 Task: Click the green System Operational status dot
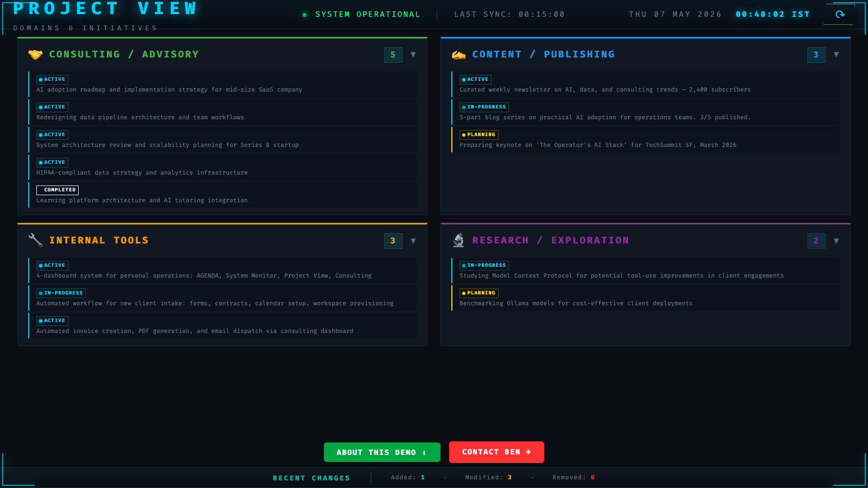(304, 15)
